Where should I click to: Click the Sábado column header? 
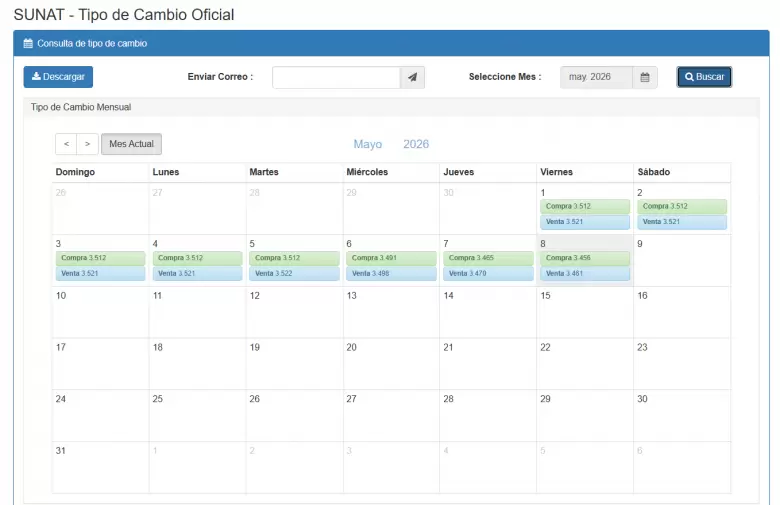tap(654, 172)
